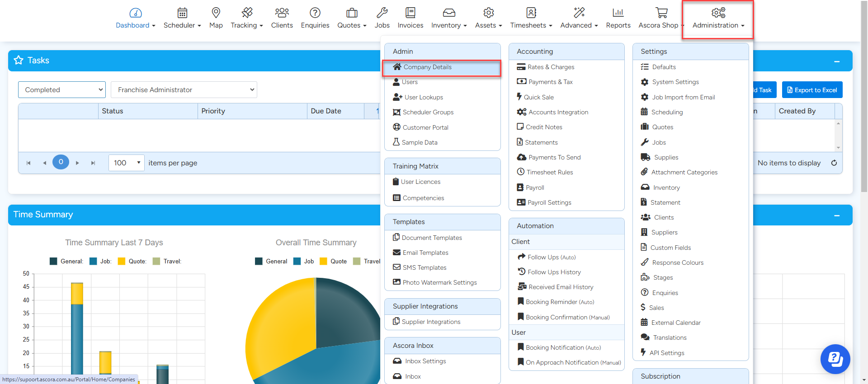Go to the next page arrow in pager
The image size is (868, 384).
pos(77,163)
